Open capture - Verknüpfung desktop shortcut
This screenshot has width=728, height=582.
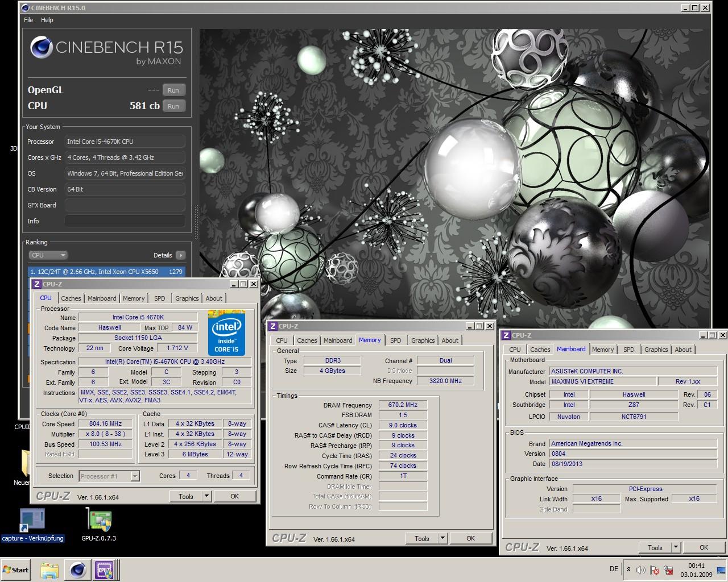(x=32, y=526)
